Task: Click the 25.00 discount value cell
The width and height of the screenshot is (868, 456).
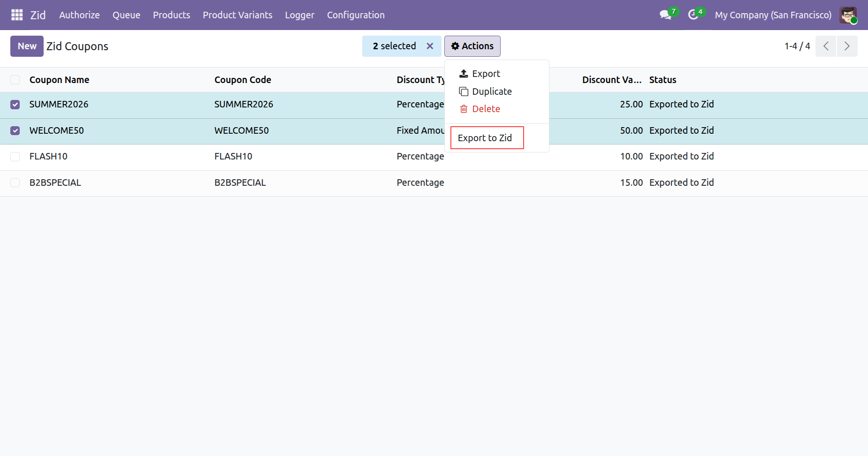Action: coord(631,104)
